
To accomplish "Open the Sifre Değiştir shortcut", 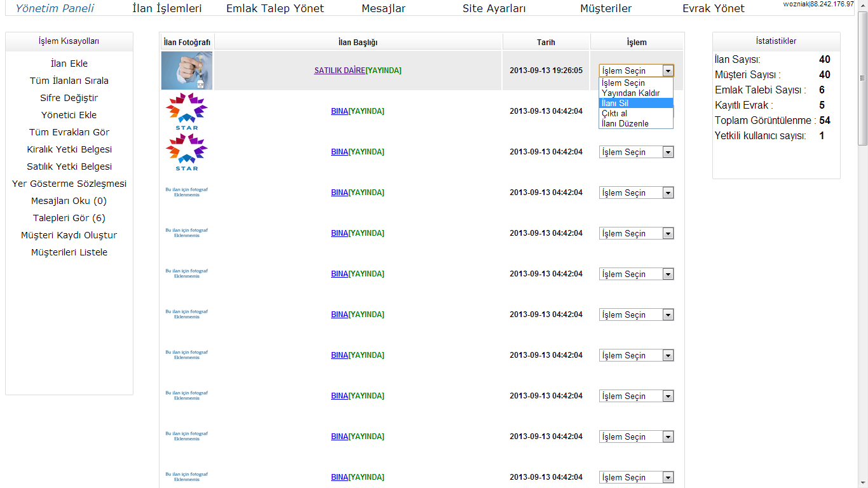I will tap(69, 98).
